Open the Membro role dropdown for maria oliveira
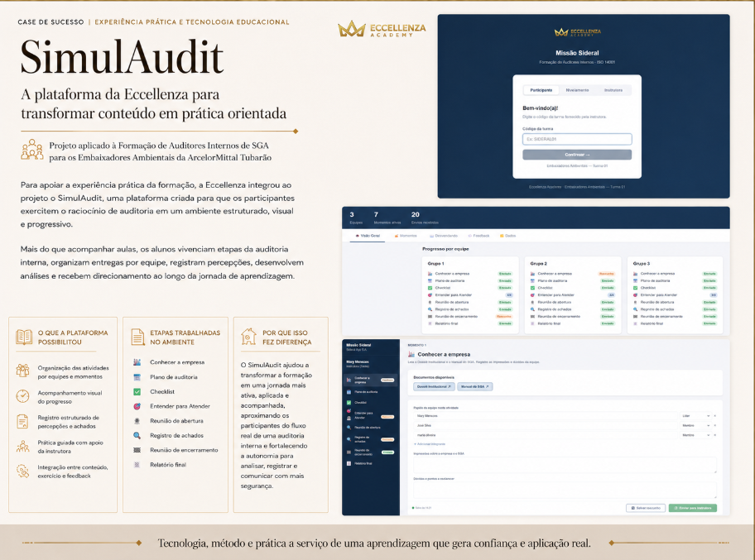755x560 pixels. click(695, 435)
